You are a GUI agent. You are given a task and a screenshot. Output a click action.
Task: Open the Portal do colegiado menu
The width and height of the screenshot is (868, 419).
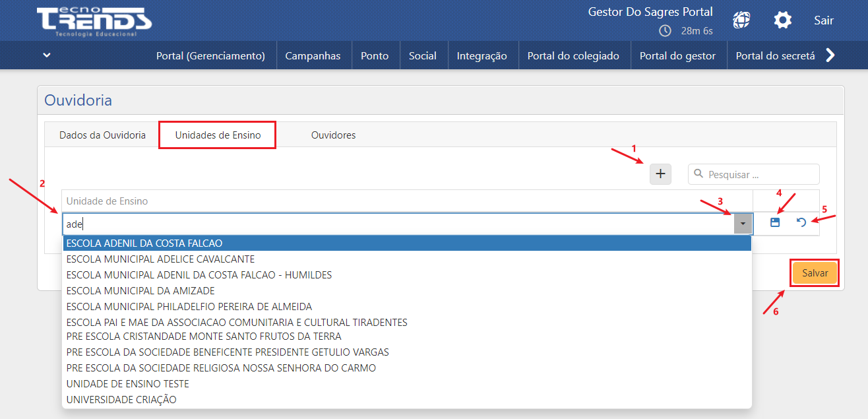[574, 55]
